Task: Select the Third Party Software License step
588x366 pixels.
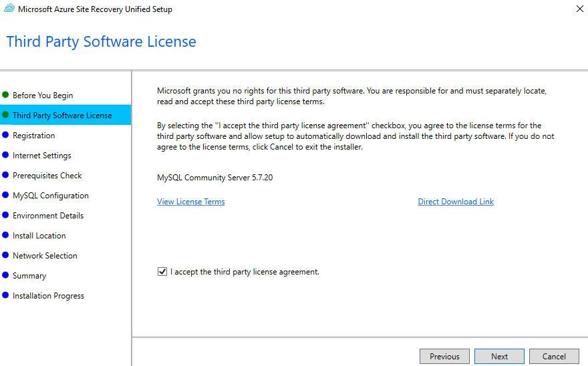Action: pyautogui.click(x=65, y=115)
